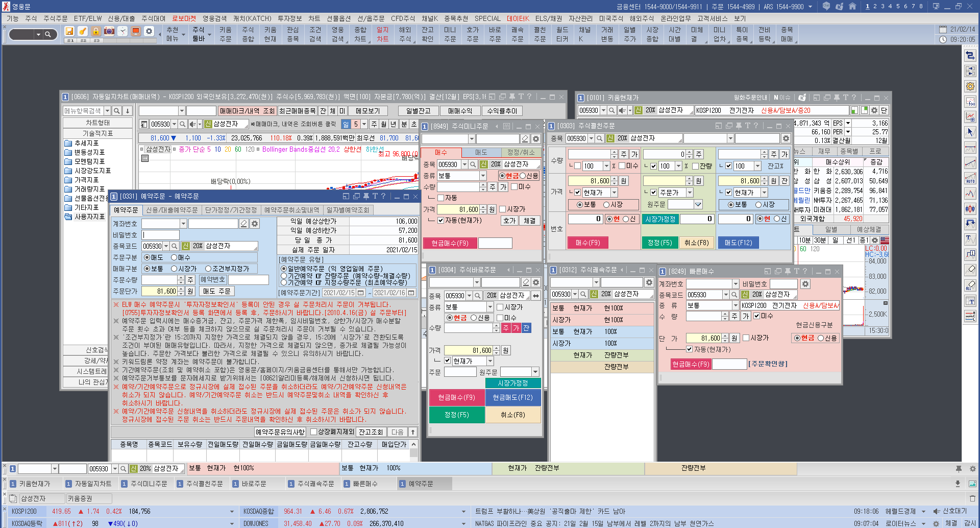Open 종류 보통 dropdown in 빠른매수
980x528 pixels.
point(736,305)
